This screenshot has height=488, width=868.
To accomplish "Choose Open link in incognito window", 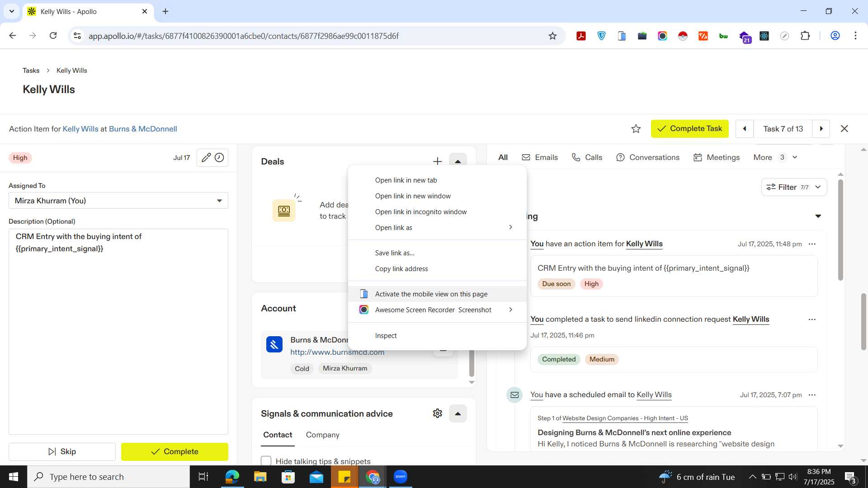I will pos(437,211).
